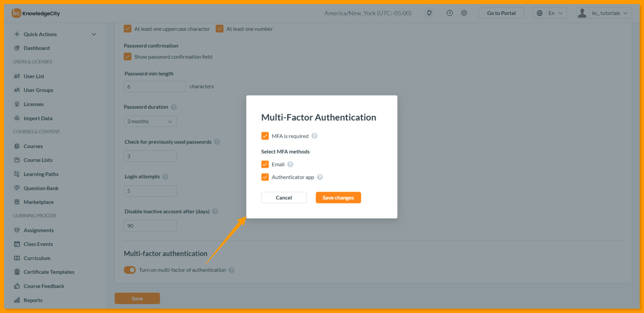Switch off multi-factor authentication toggle

pos(130,270)
